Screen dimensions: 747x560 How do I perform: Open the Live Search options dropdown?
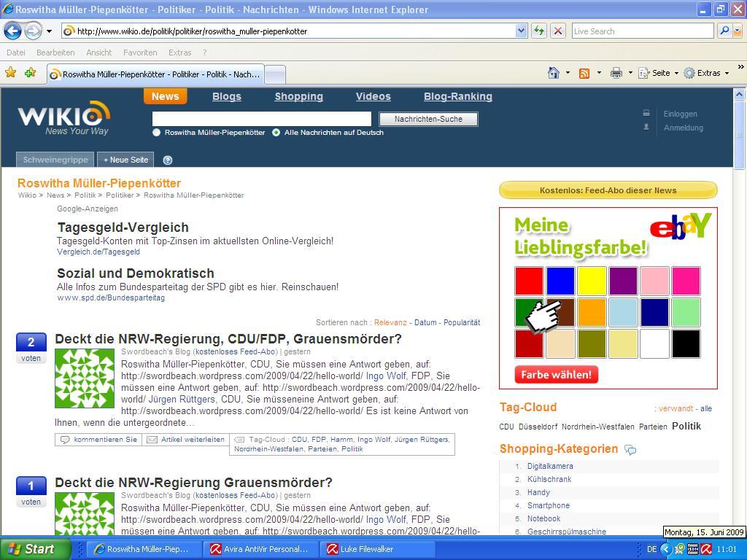[738, 31]
